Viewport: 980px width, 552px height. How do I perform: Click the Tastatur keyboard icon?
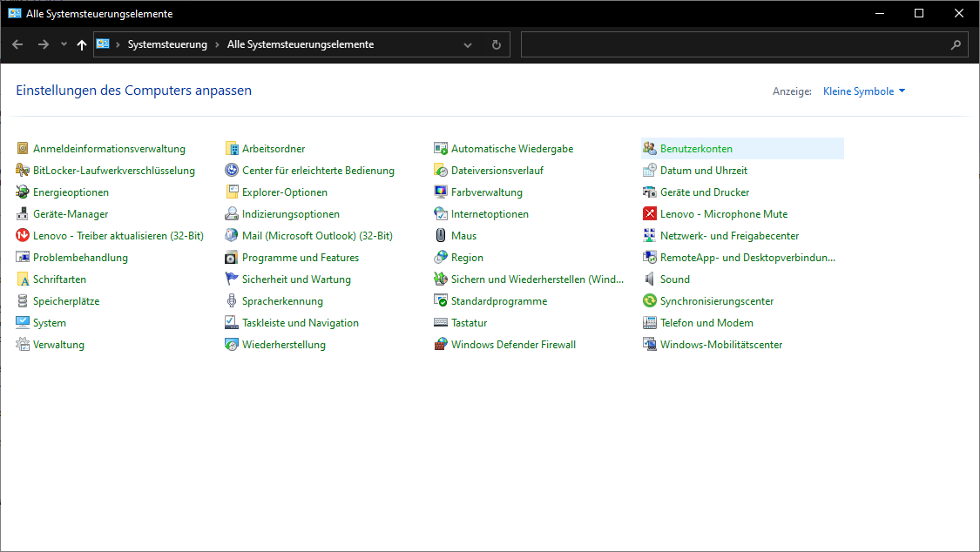pyautogui.click(x=442, y=323)
